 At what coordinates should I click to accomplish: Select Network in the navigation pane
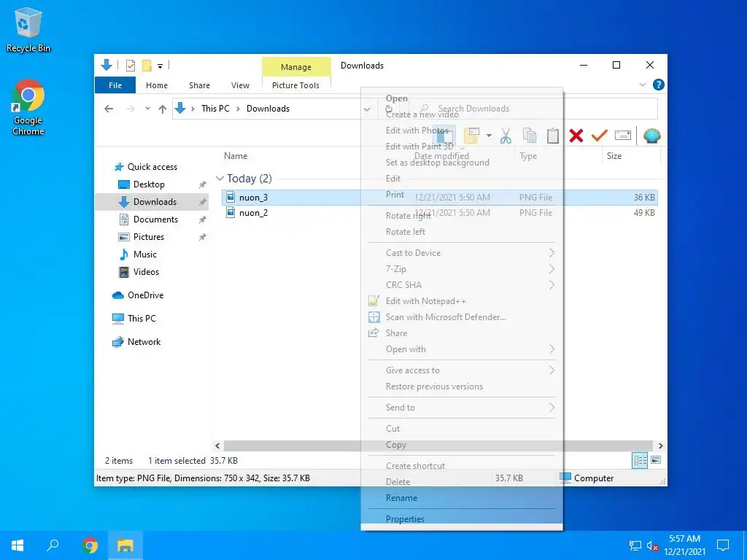tap(136, 342)
